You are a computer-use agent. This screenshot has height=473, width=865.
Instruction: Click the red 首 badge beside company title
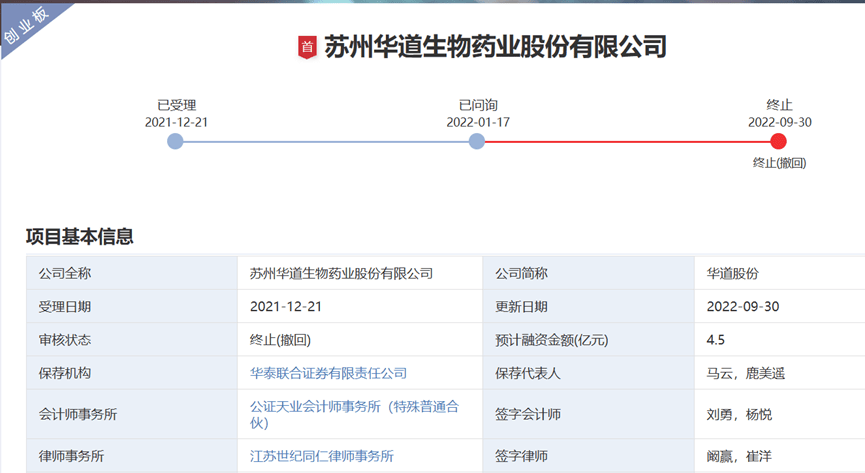click(307, 47)
